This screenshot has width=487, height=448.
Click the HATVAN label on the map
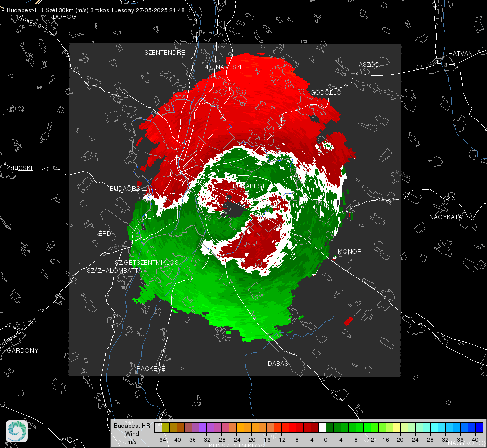[x=460, y=53]
